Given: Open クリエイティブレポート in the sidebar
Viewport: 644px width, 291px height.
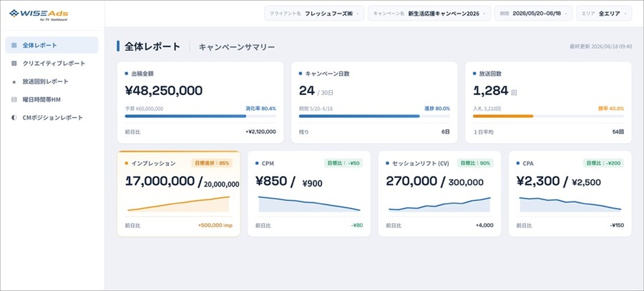Looking at the screenshot, I should [x=52, y=63].
